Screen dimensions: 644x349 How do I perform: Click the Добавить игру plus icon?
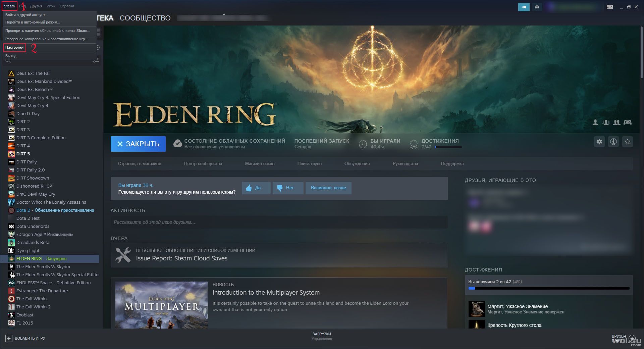[x=9, y=338]
